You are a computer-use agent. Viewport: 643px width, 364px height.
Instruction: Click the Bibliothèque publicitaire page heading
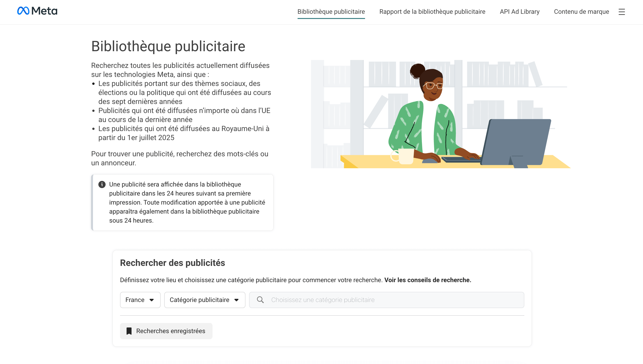click(x=168, y=46)
